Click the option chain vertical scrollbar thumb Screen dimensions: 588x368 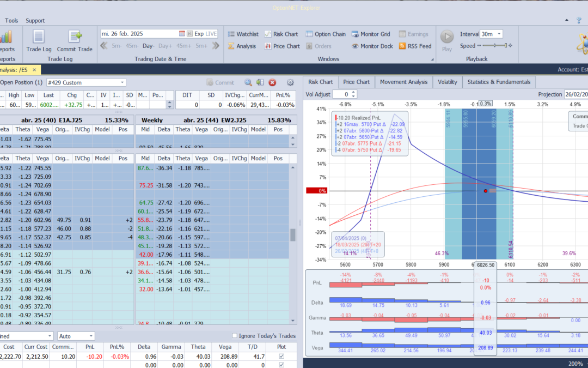click(293, 234)
